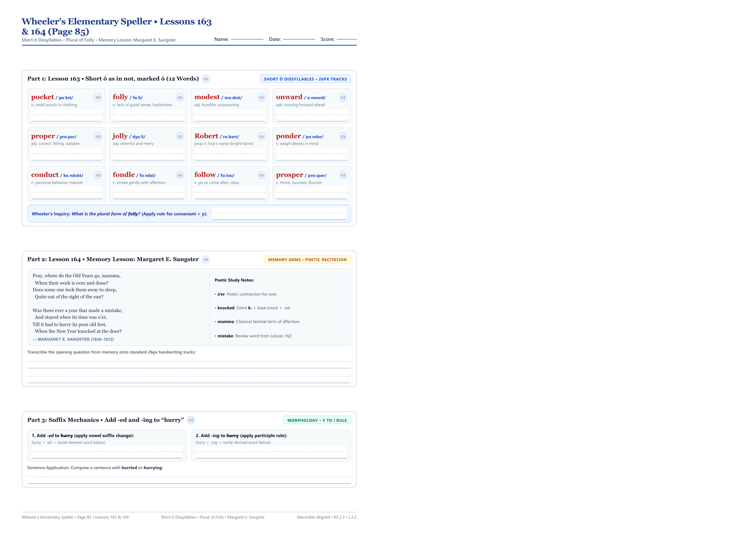Click the plural of folly answer line
The width and height of the screenshot is (756, 535).
point(279,214)
